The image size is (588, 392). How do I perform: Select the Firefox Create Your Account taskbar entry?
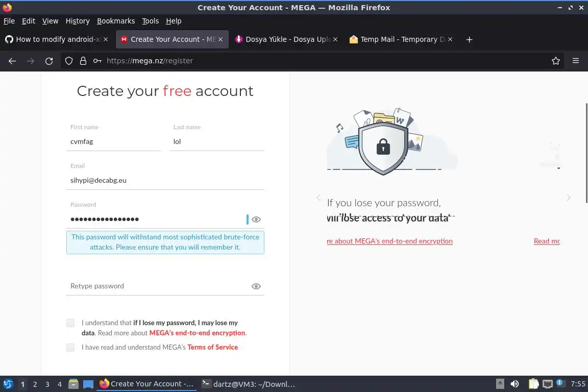tap(146, 384)
